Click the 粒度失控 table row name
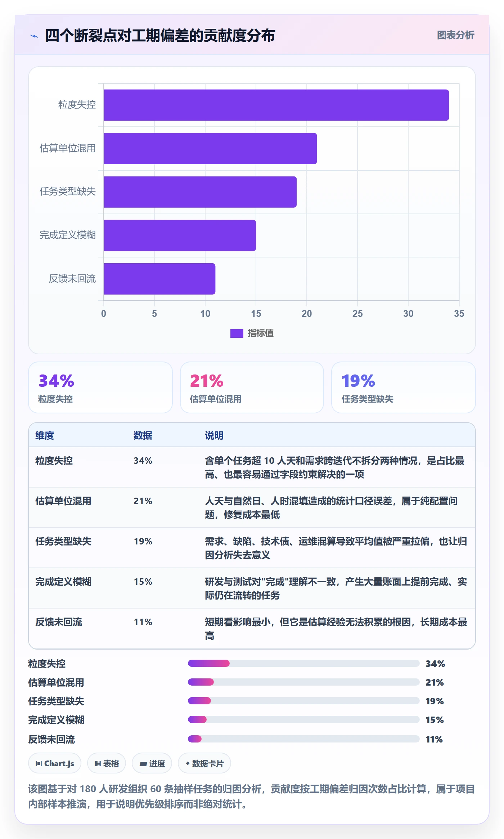 coord(54,461)
